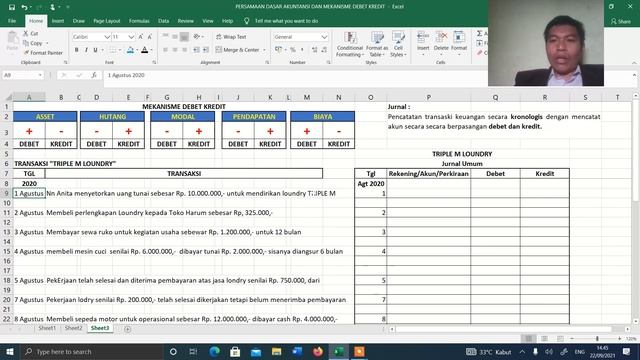Toggle Wrap Text
Screen dimensions: 640x360
coord(231,37)
